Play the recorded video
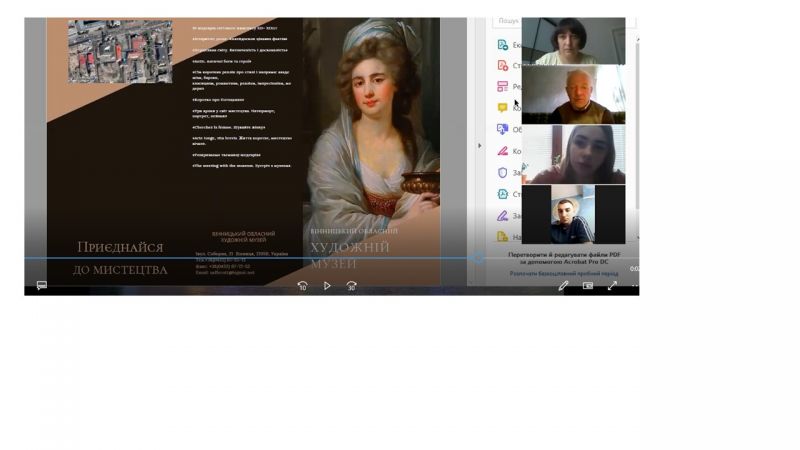This screenshot has width=800, height=450. [327, 286]
